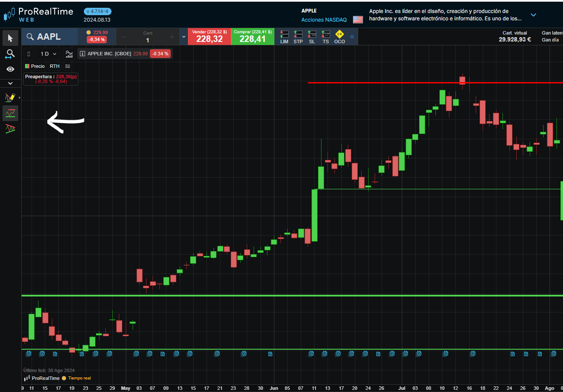Toggle the eye visibility icon in sidebar
563x392 pixels.
pos(10,69)
